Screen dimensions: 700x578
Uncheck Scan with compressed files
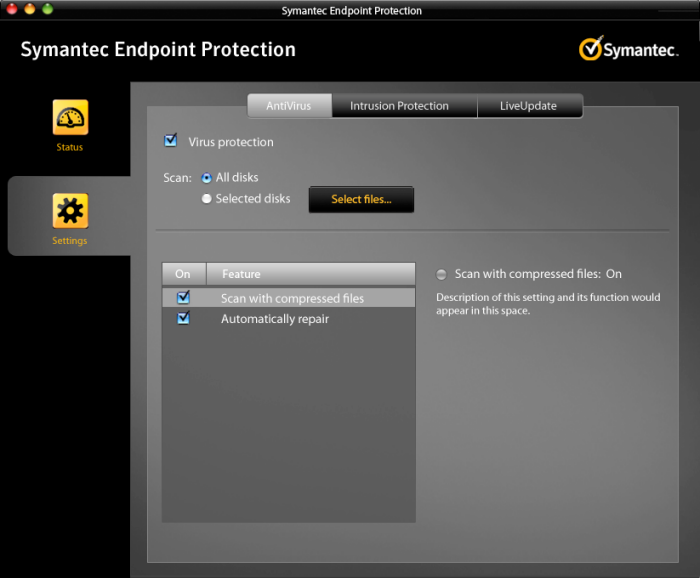183,297
